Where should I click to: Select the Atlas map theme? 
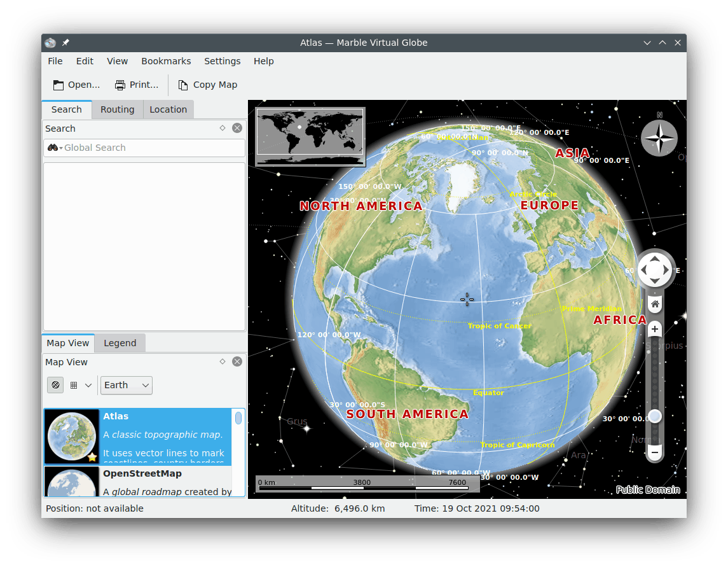138,437
